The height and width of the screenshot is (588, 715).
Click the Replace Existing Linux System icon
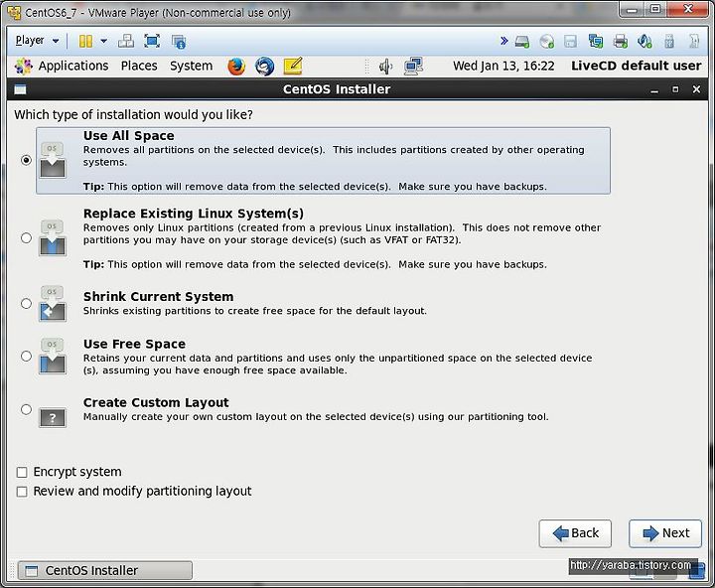tap(53, 238)
